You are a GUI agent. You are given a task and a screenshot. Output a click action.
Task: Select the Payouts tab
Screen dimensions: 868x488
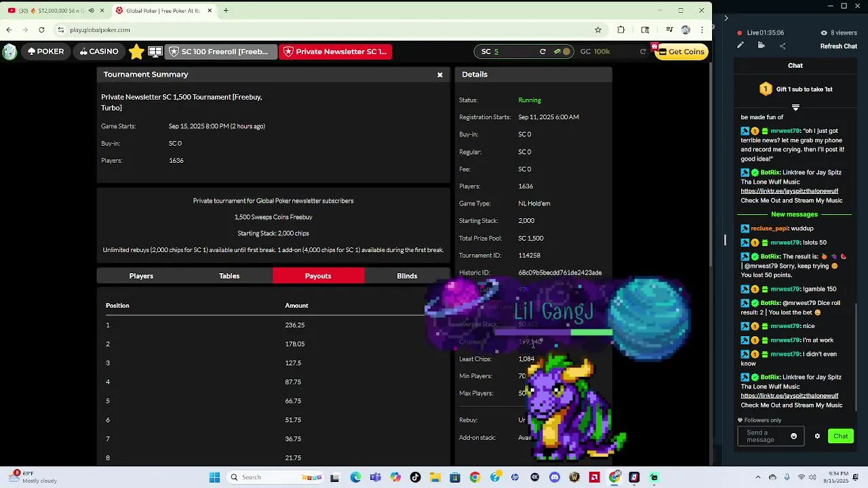pyautogui.click(x=318, y=276)
